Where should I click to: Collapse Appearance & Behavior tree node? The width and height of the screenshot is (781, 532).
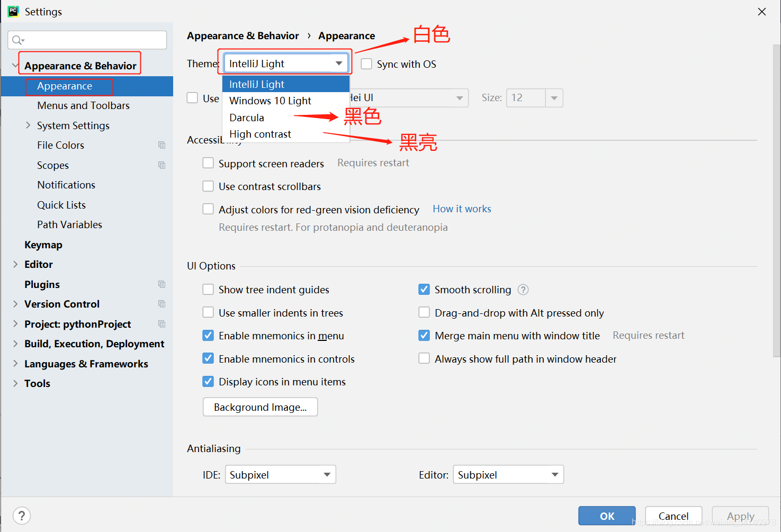point(15,66)
